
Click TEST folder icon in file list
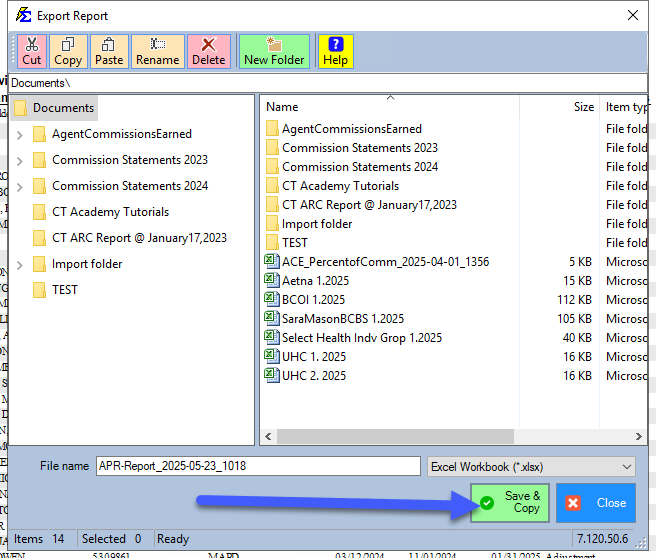[x=272, y=242]
